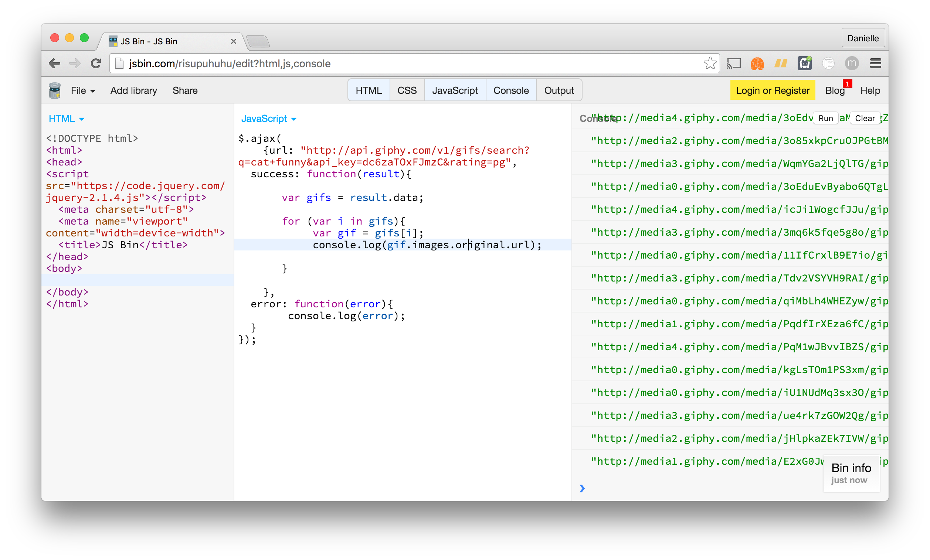
Task: Click the JS Bin trash-can logo icon
Action: click(55, 91)
